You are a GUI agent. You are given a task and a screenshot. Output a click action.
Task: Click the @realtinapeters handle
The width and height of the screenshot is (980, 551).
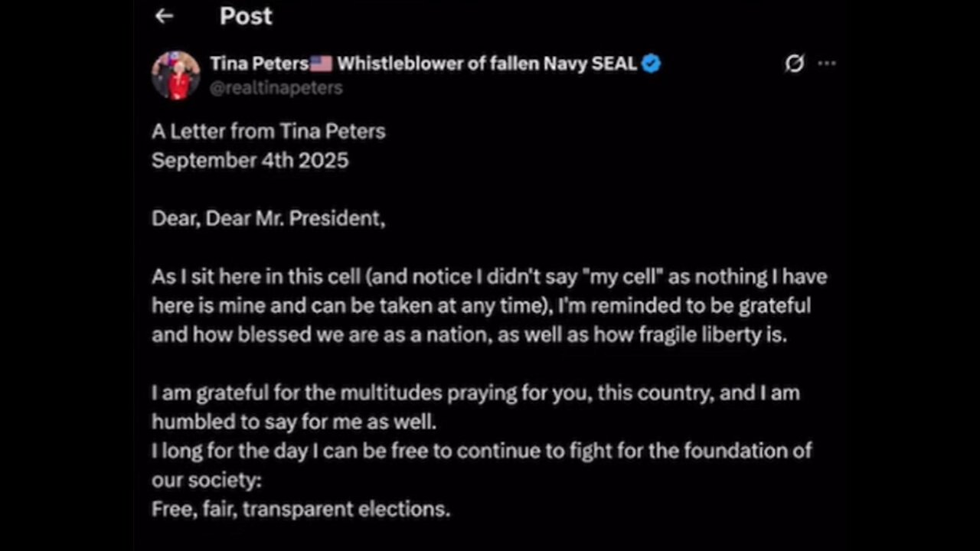(276, 88)
